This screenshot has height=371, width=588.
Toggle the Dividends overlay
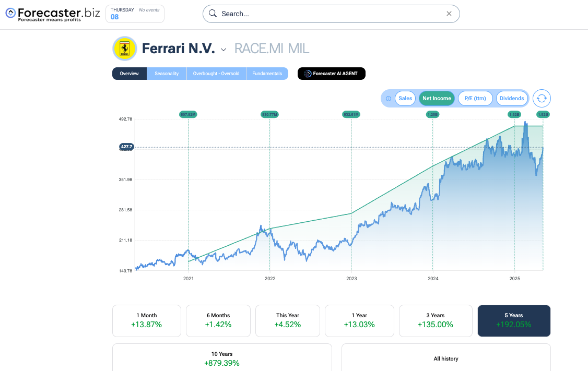(511, 98)
